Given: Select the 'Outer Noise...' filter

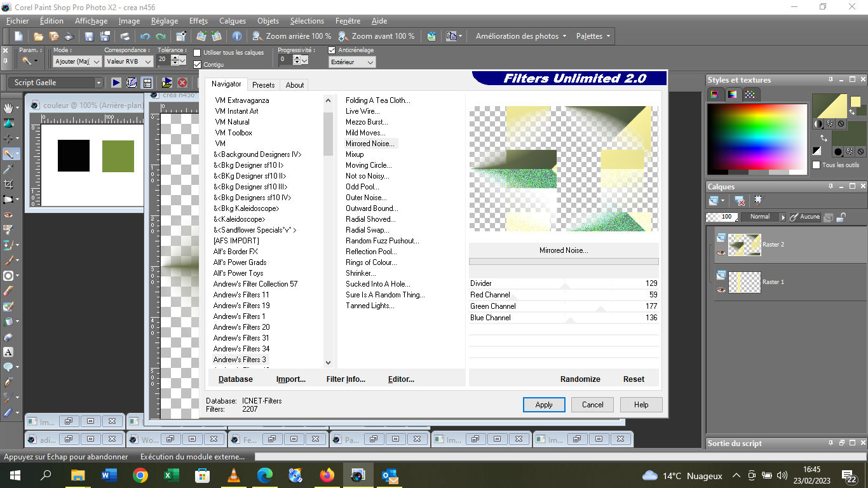Looking at the screenshot, I should (366, 198).
